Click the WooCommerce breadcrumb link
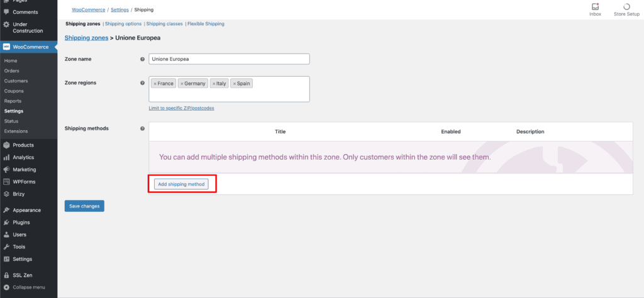Viewport: 644px width, 298px height. point(88,9)
